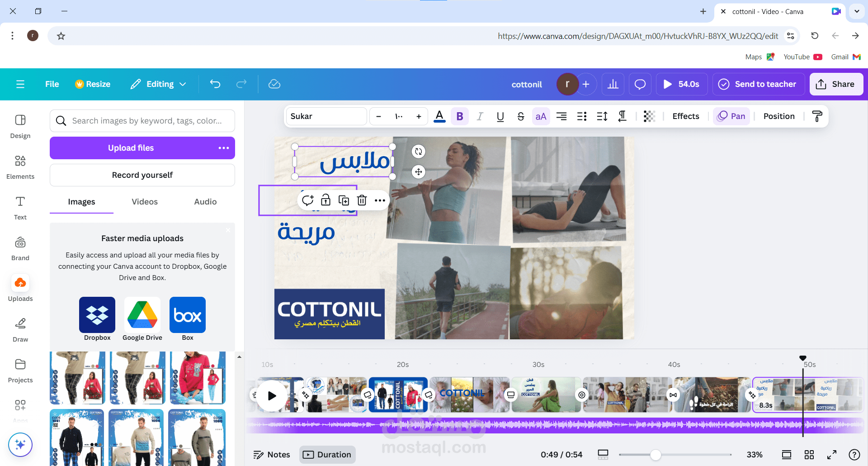Open the Design panel
Screen dimensions: 868x466
click(x=20, y=127)
